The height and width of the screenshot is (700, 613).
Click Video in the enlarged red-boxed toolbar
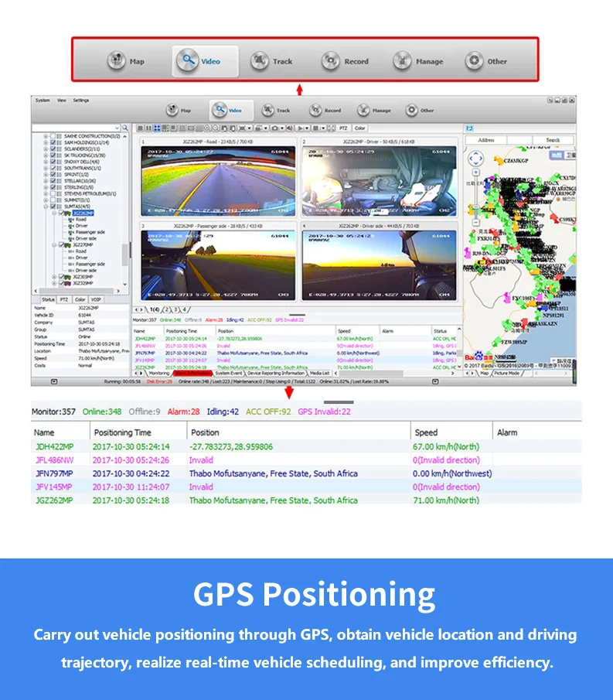pyautogui.click(x=205, y=61)
